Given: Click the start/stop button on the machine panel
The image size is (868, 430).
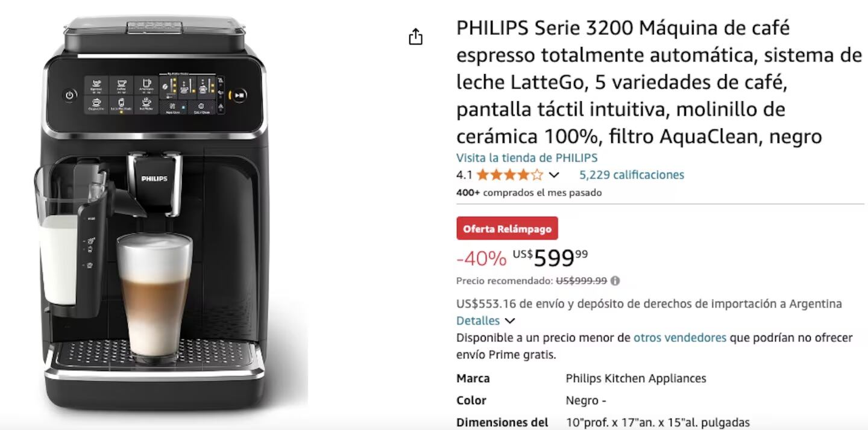Looking at the screenshot, I should point(239,95).
